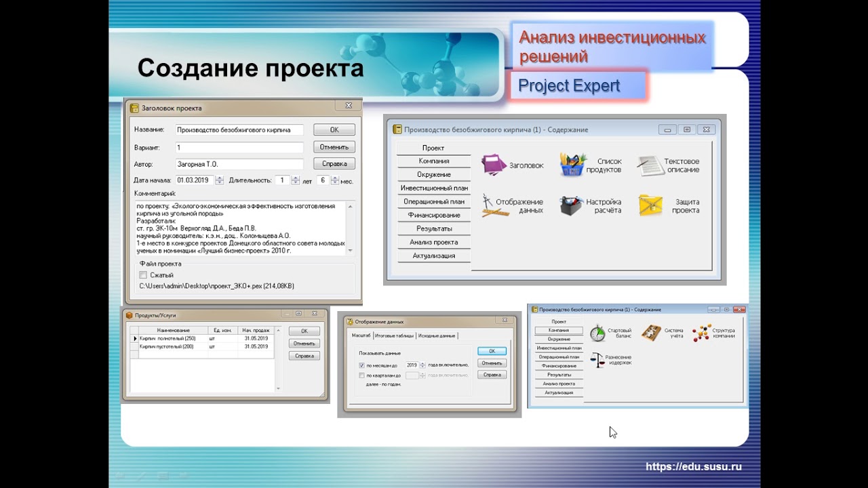868x488 pixels.
Task: Switch to the Итоговые таблицы tab
Action: 394,335
